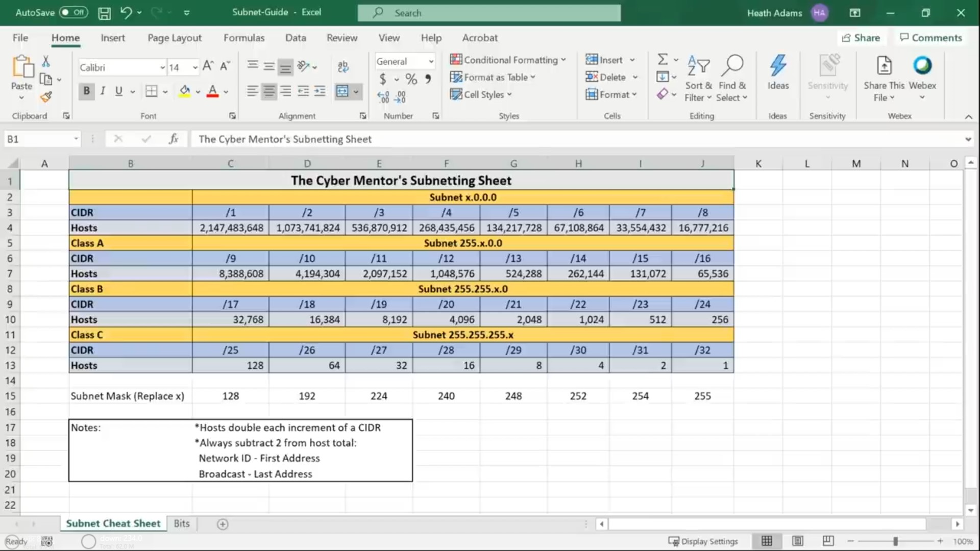Viewport: 980px width, 551px height.
Task: Toggle Bold formatting button
Action: pyautogui.click(x=86, y=91)
